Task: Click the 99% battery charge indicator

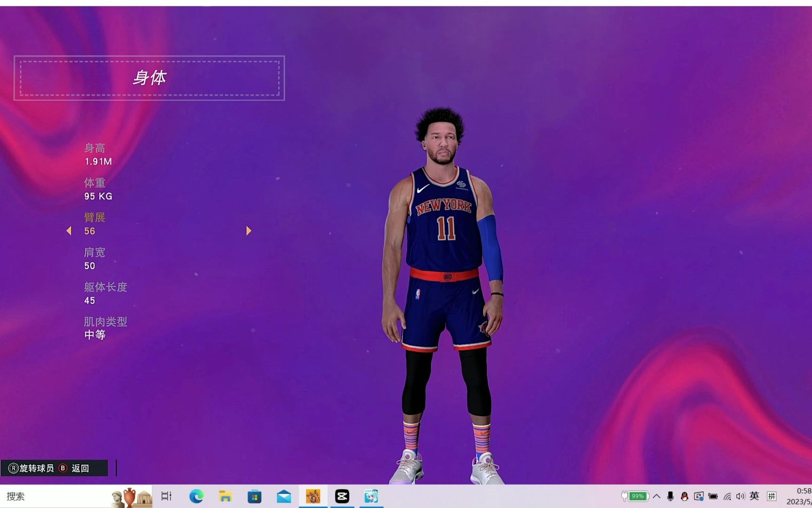Action: click(x=638, y=496)
